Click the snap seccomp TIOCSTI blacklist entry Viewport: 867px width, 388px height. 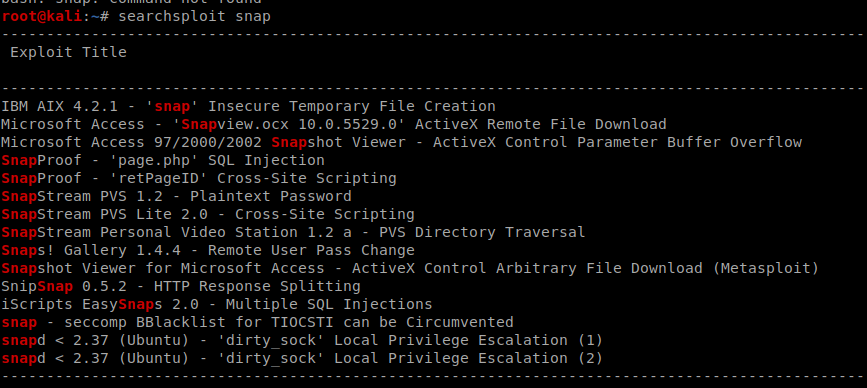pos(257,322)
